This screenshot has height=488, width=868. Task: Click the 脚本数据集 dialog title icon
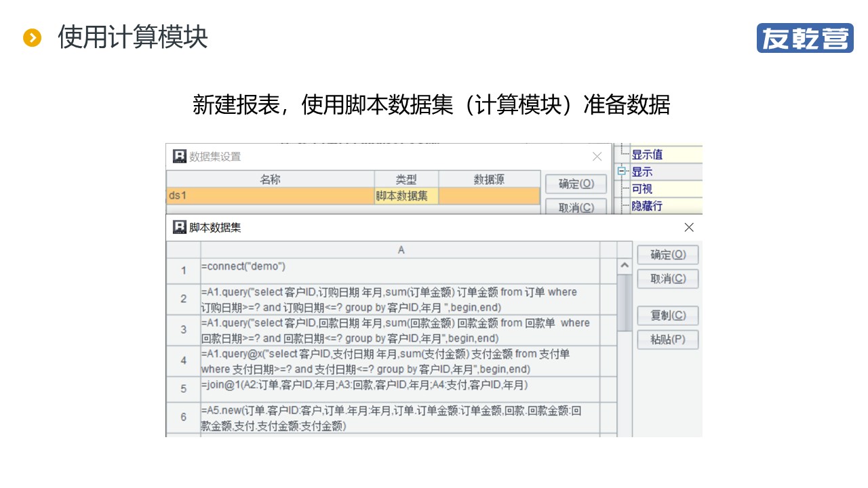[x=180, y=227]
